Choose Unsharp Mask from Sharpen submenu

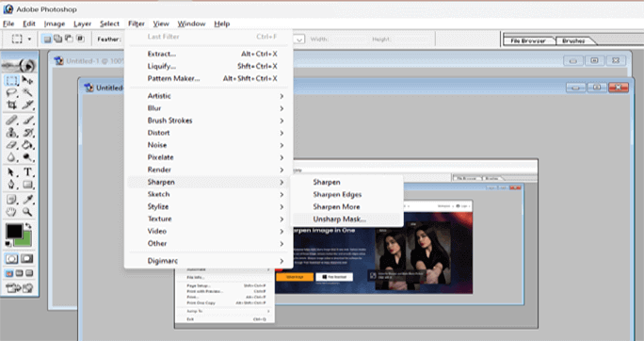click(346, 219)
